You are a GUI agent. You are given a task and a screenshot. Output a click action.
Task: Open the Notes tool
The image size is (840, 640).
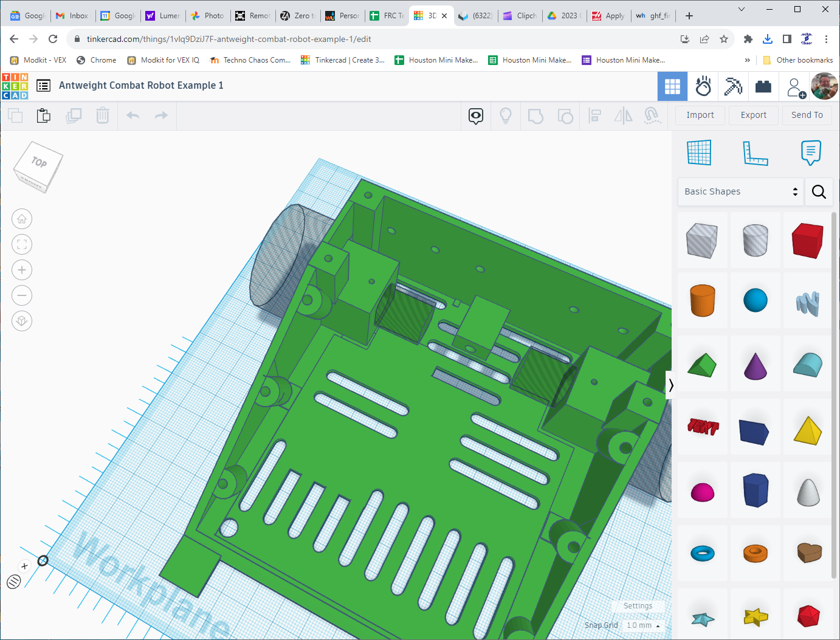coord(811,153)
